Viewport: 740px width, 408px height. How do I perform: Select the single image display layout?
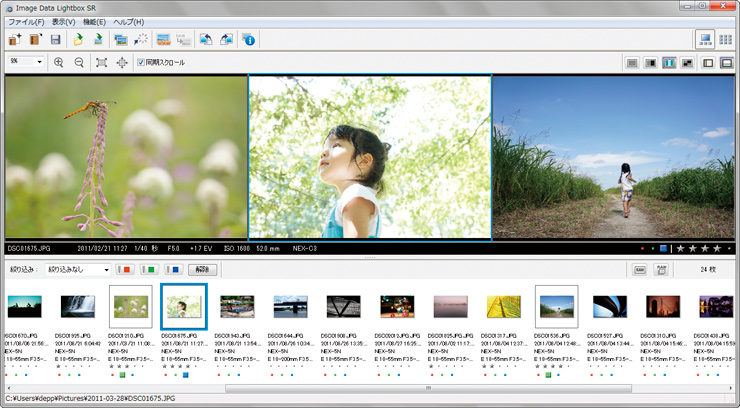click(632, 63)
